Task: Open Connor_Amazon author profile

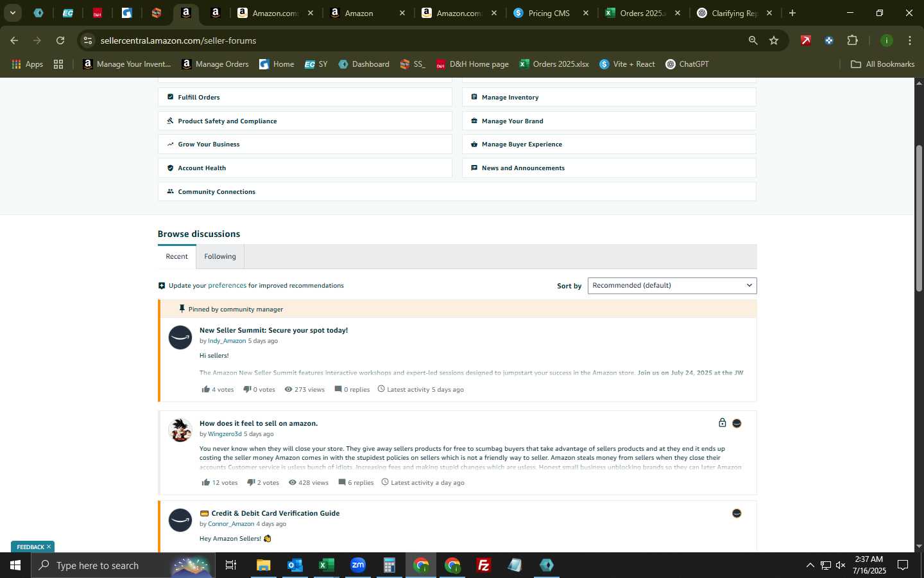Action: coord(231,524)
